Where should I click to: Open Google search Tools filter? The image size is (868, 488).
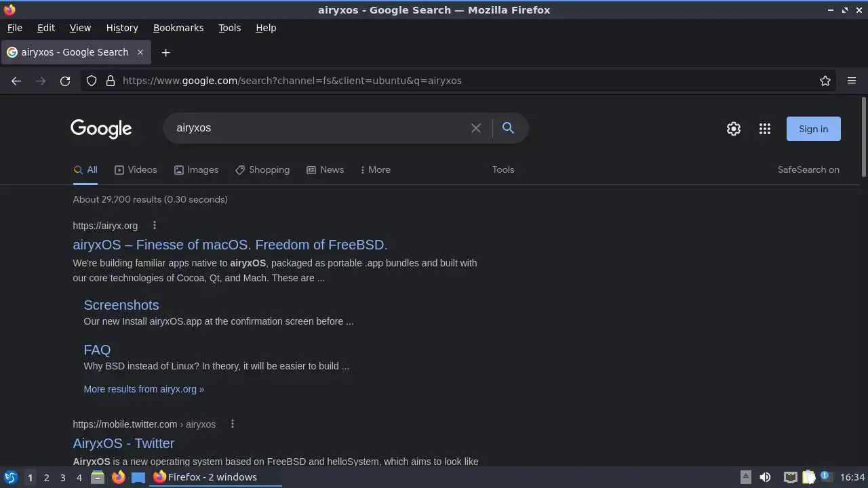(503, 170)
